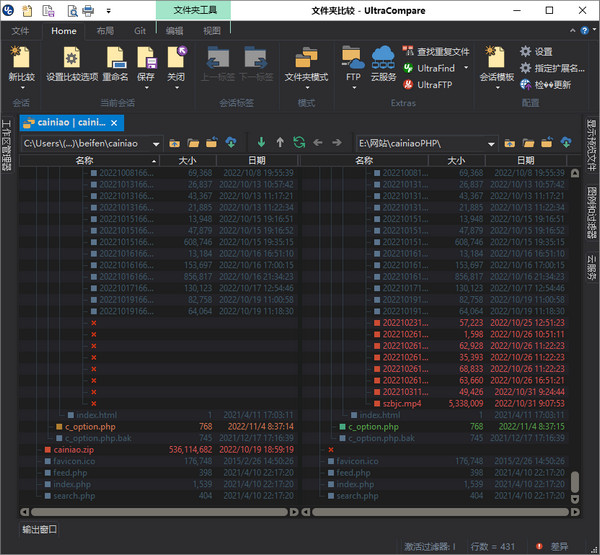This screenshot has height=555, width=600.
Task: Click quick-access new comparison icon in title bar
Action: pyautogui.click(x=27, y=10)
